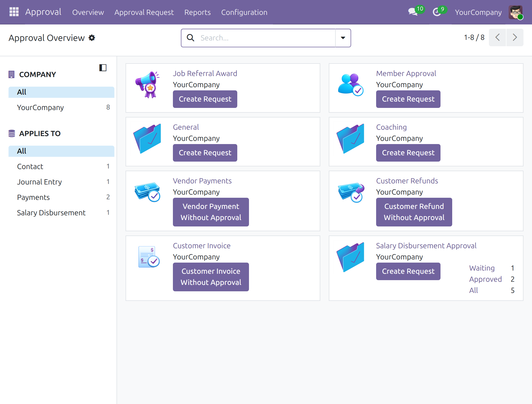The height and width of the screenshot is (404, 532).
Task: Click the user avatar in the top bar
Action: pos(516,12)
